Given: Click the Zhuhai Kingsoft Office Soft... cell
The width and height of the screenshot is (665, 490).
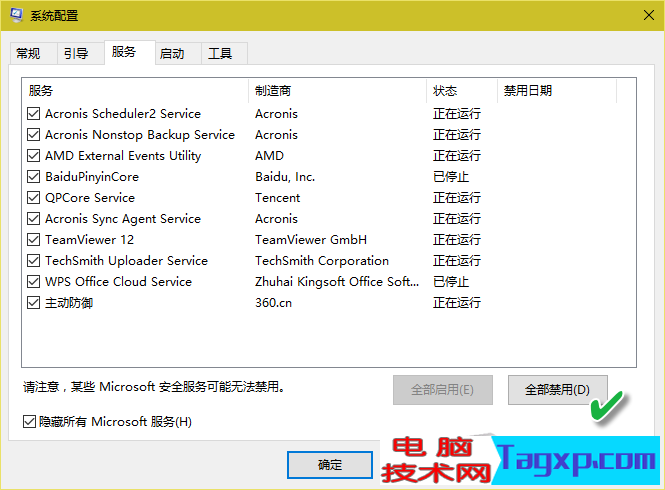Looking at the screenshot, I should click(337, 282).
